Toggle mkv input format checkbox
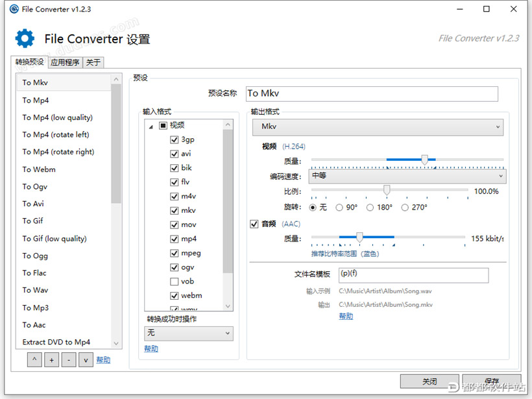Image resolution: width=532 pixels, height=399 pixels. [174, 211]
